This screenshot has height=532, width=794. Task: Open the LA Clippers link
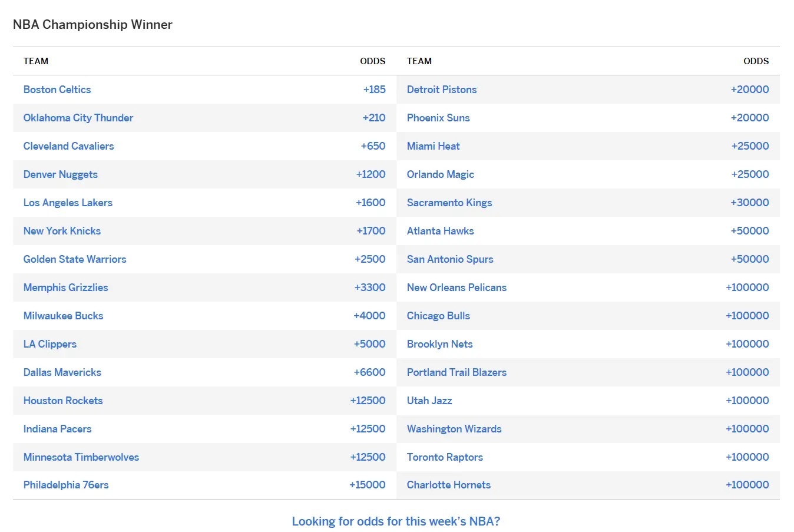point(50,344)
